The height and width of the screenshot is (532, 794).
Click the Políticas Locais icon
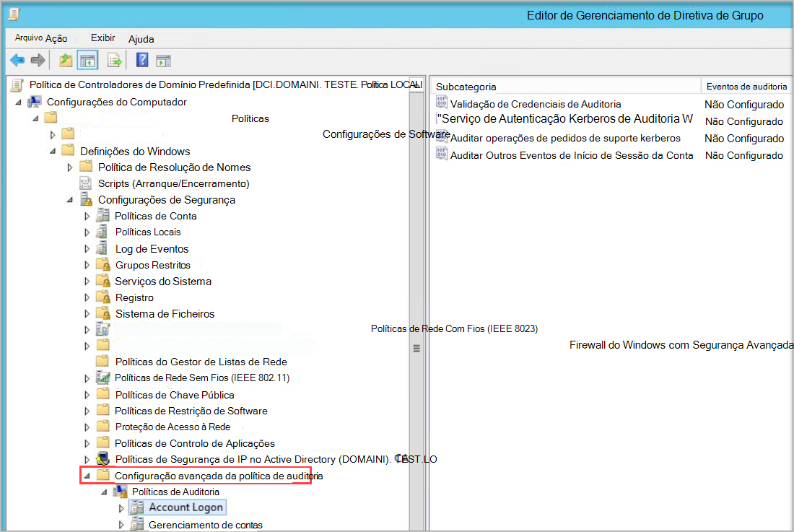click(x=102, y=232)
